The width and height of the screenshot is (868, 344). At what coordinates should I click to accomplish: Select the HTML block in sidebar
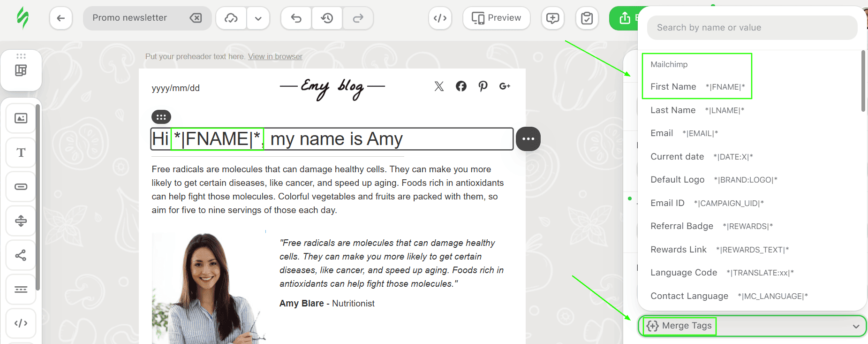pos(21,323)
